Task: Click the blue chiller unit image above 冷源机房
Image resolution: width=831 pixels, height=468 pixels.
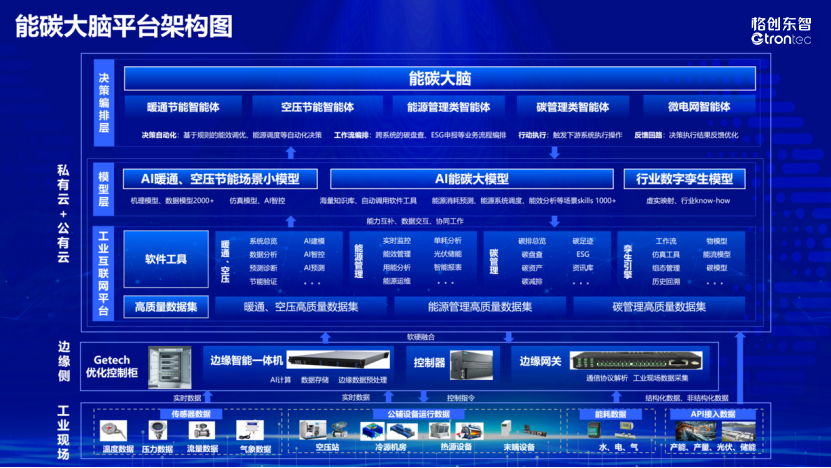Action: coord(403,431)
